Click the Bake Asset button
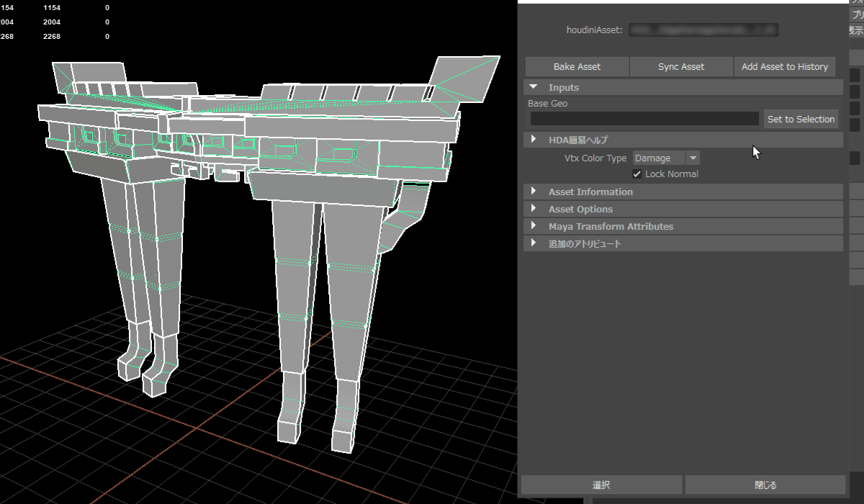 pos(577,67)
